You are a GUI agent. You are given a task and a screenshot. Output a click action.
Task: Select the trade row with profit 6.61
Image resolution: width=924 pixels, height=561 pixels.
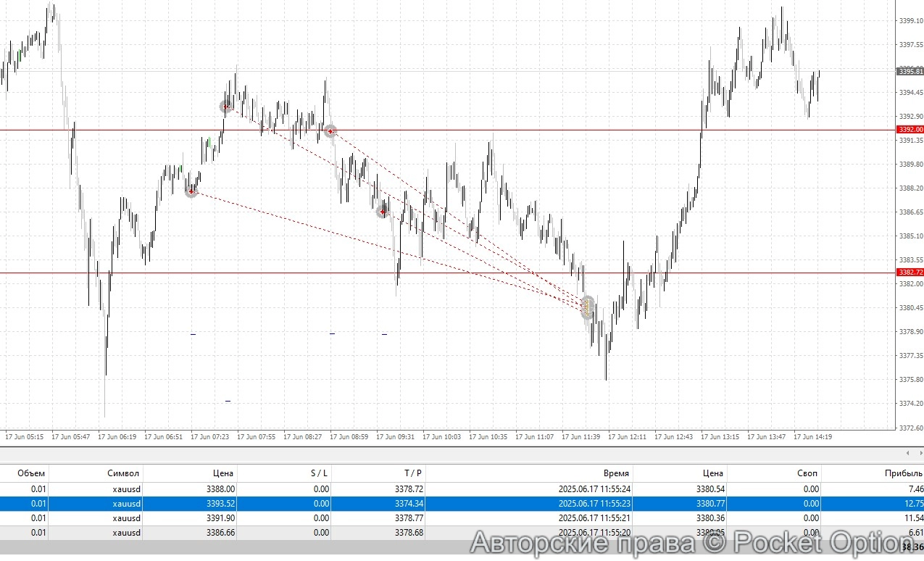point(290,533)
